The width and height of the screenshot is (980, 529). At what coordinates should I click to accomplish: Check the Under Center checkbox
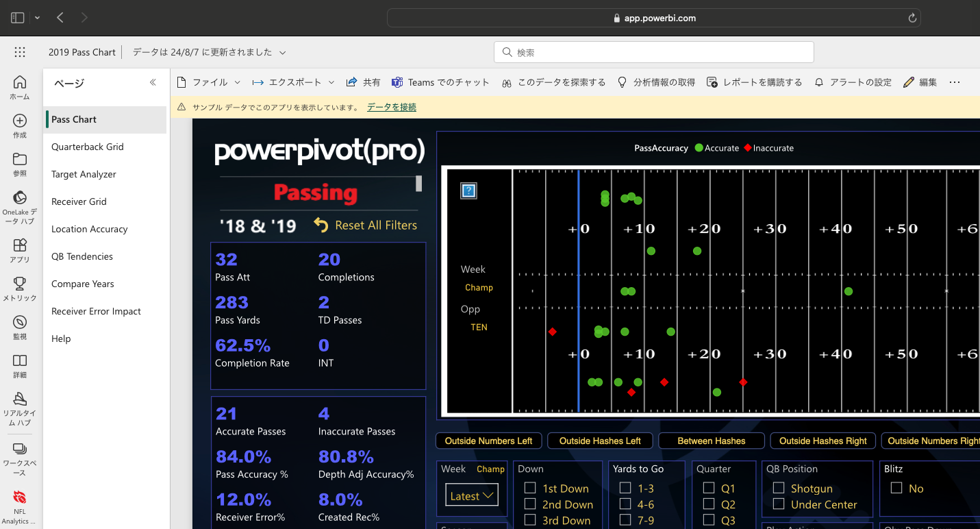778,504
